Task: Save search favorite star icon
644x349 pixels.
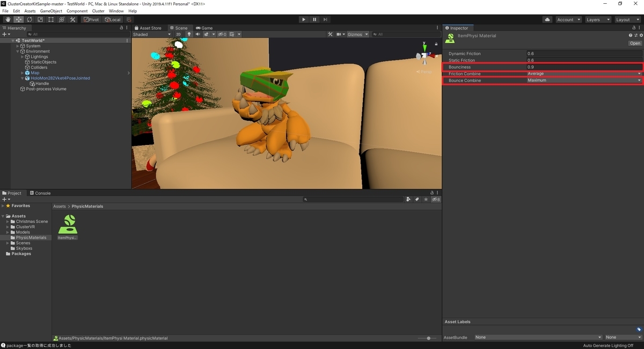Action: click(426, 199)
